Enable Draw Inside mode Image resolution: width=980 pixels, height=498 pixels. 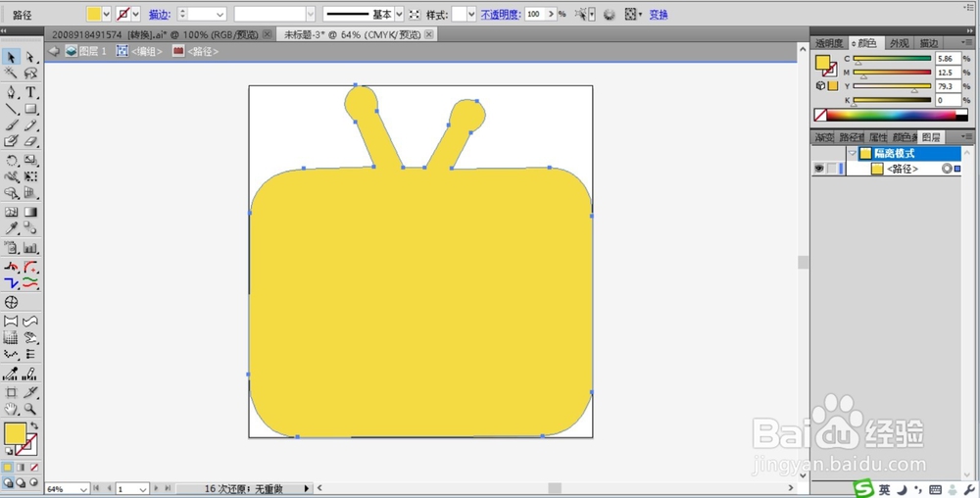[33, 482]
